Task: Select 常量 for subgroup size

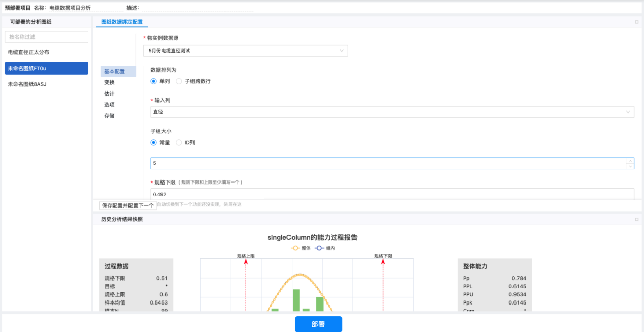Action: tap(154, 143)
